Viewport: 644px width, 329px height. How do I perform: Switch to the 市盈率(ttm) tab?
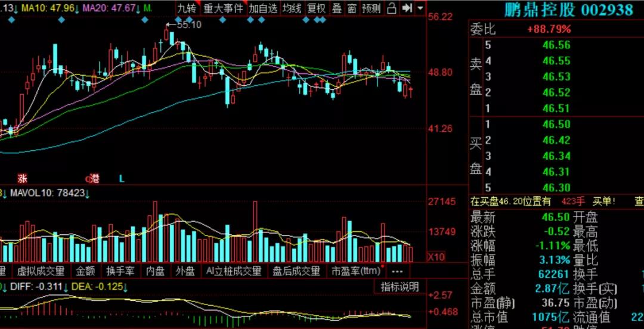point(355,271)
